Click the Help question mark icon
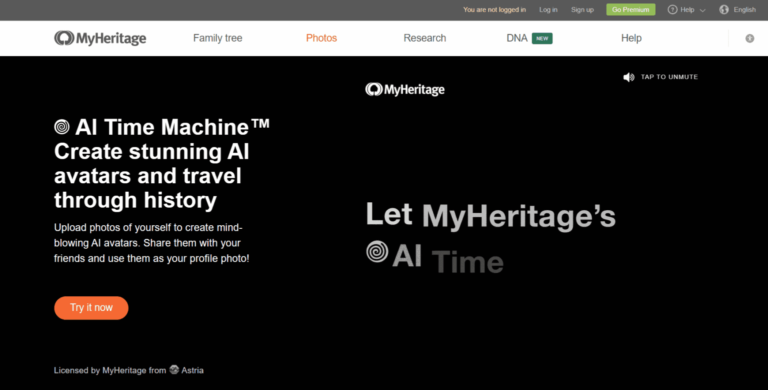 (672, 10)
